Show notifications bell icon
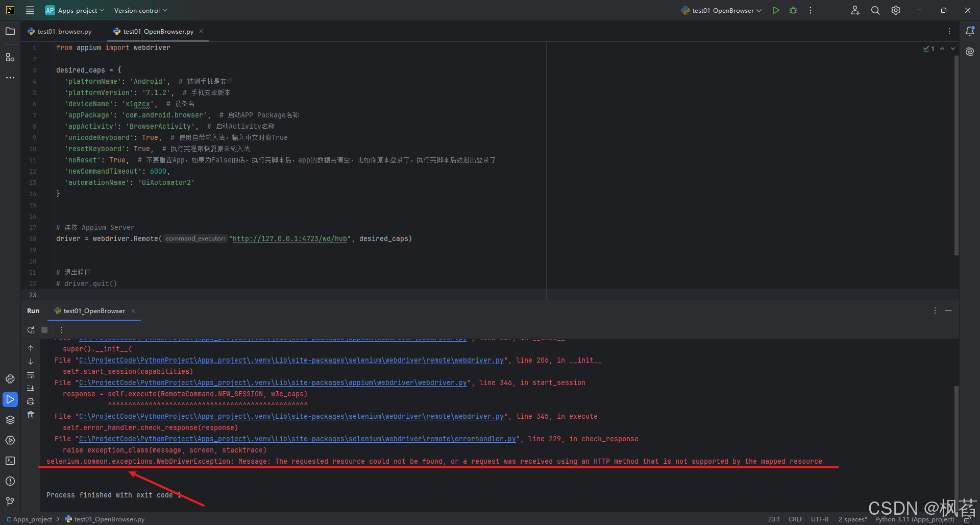 tap(970, 31)
